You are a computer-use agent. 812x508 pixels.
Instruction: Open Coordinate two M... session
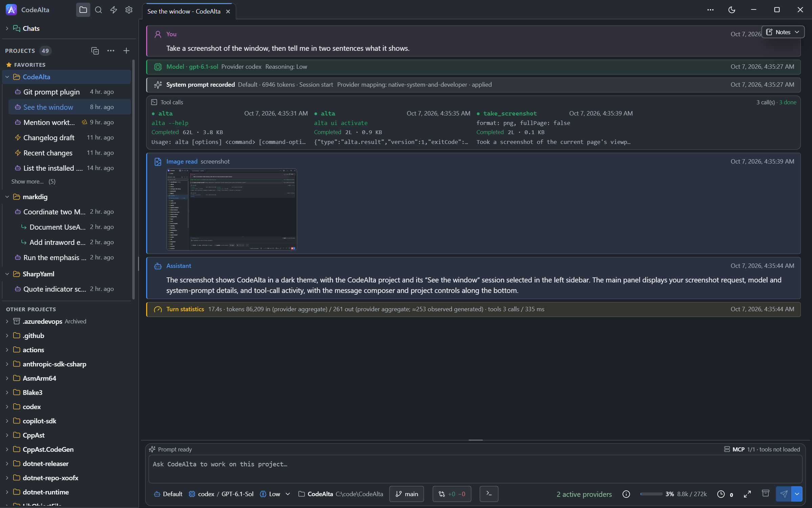(69, 212)
